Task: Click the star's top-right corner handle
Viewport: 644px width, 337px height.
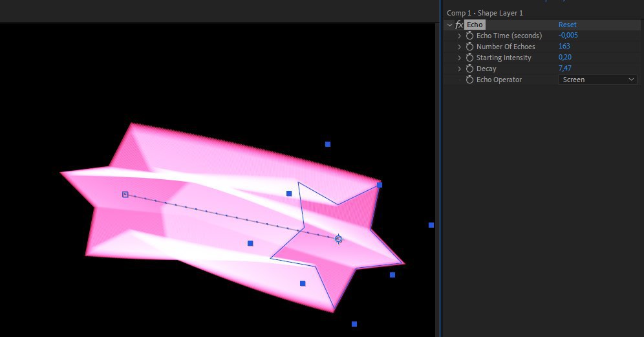Action: click(x=380, y=185)
